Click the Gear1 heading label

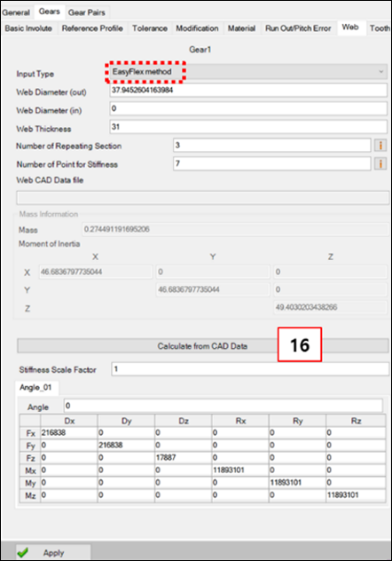tap(200, 50)
